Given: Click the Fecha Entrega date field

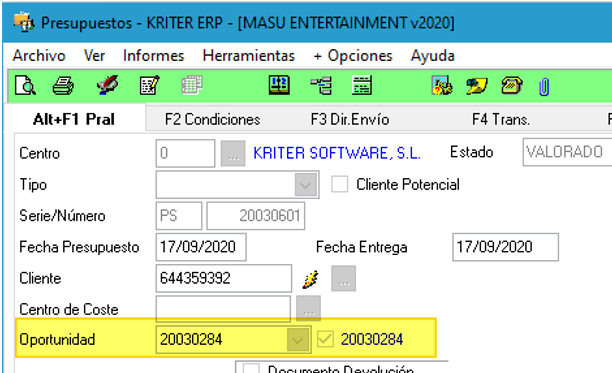Looking at the screenshot, I should pyautogui.click(x=505, y=247).
